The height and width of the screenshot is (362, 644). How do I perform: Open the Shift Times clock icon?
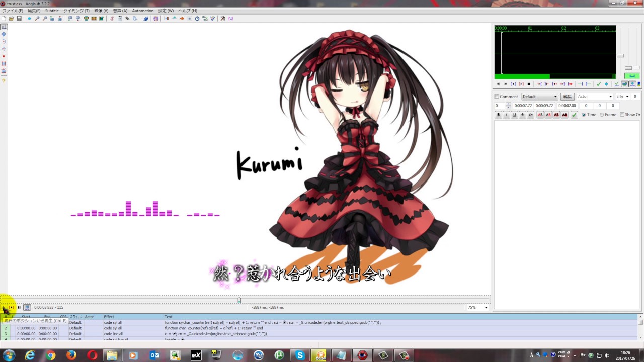point(197,19)
